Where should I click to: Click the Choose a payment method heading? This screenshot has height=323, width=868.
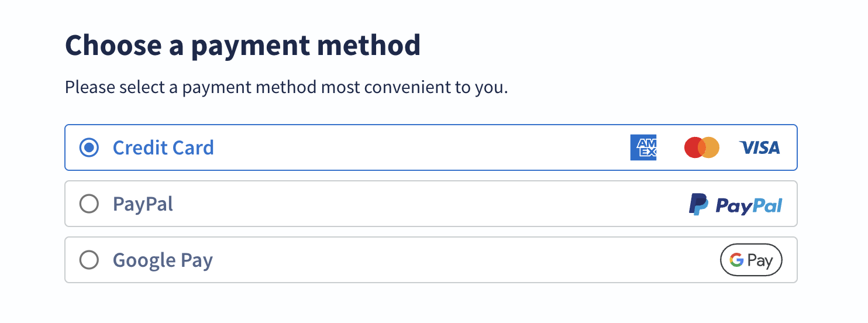point(243,46)
